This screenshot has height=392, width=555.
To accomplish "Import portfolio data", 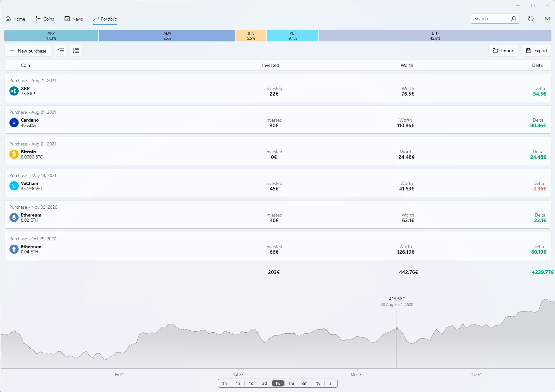I will pyautogui.click(x=503, y=51).
